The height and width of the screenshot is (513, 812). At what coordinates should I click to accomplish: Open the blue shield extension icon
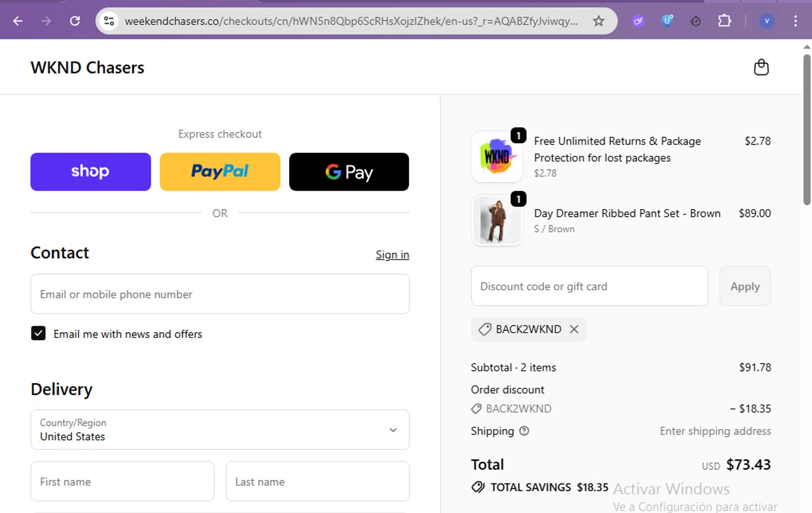(667, 21)
